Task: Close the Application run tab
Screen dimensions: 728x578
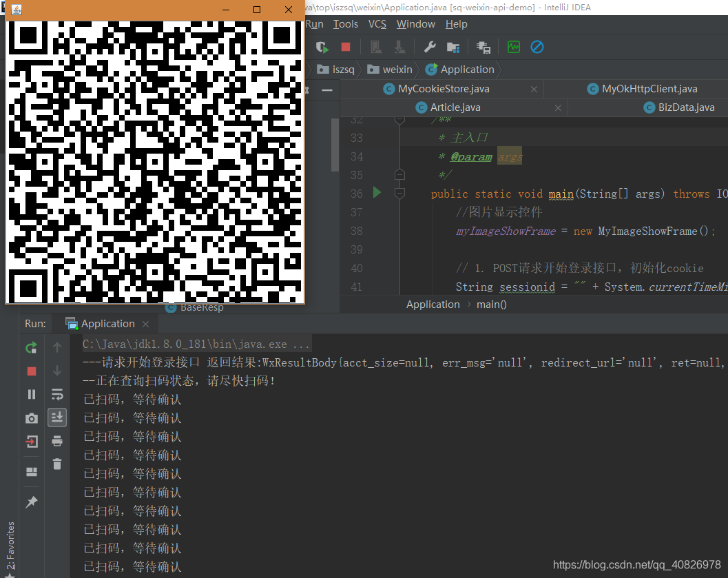Action: tap(145, 324)
